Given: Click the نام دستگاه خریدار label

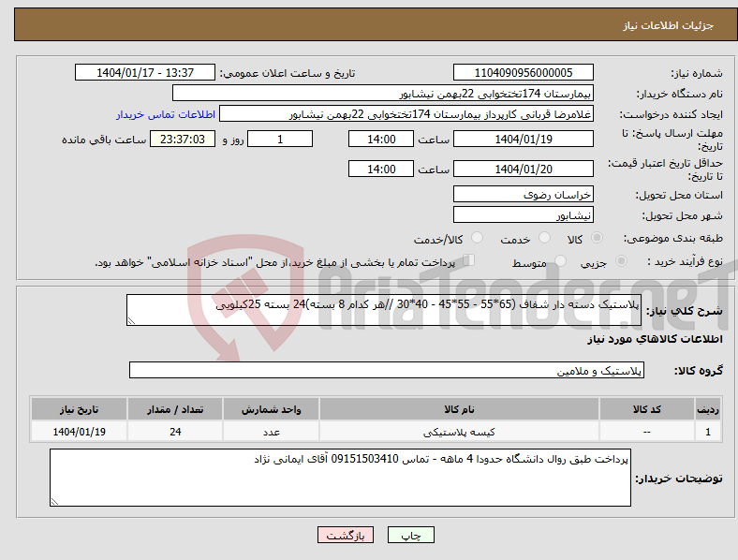Looking at the screenshot, I should pos(680,95).
